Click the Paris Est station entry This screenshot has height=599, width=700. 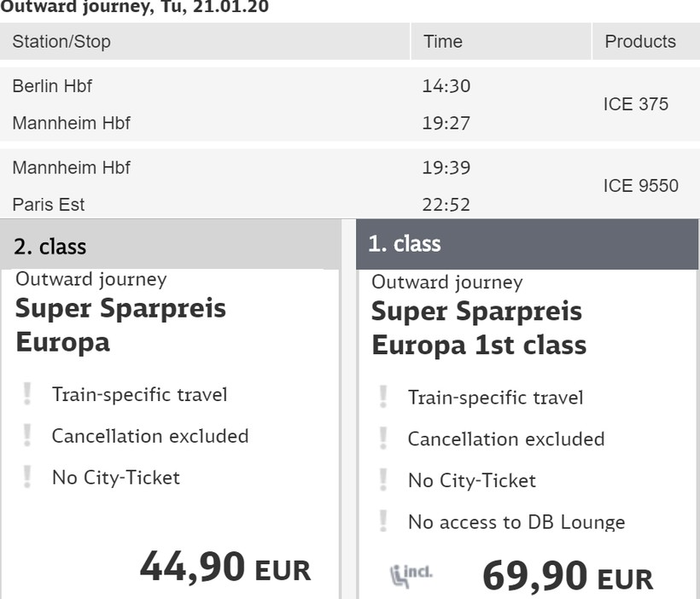pos(49,205)
